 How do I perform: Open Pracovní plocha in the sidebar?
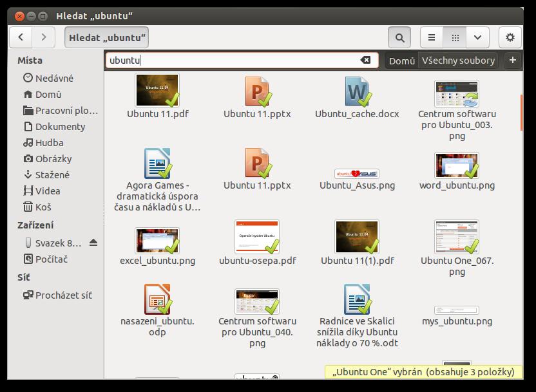(61, 110)
